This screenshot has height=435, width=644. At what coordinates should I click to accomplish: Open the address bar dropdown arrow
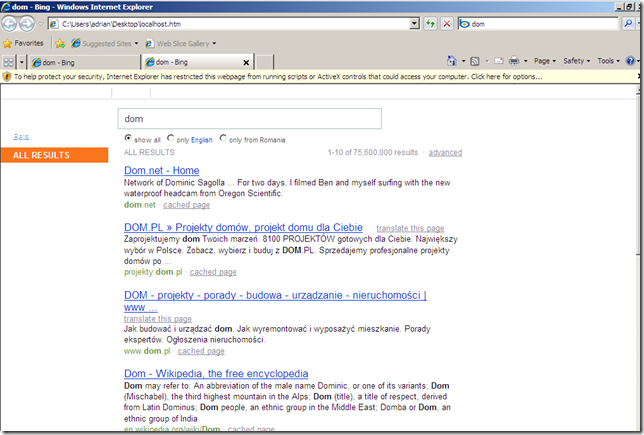pyautogui.click(x=414, y=24)
